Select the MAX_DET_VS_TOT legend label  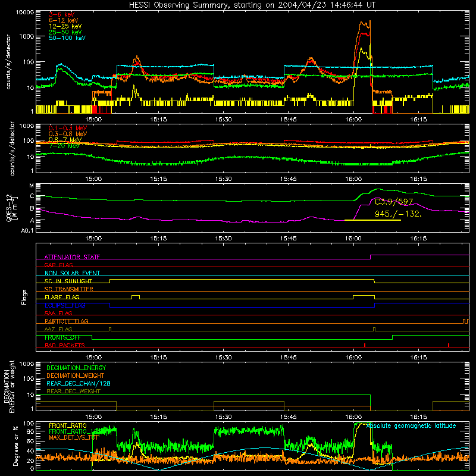pyautogui.click(x=74, y=437)
